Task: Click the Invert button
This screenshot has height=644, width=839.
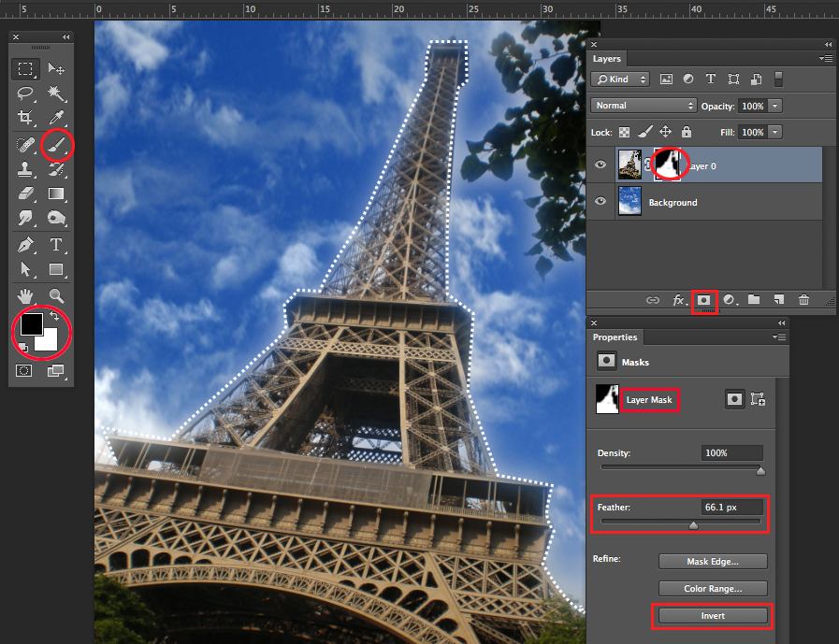Action: [713, 616]
